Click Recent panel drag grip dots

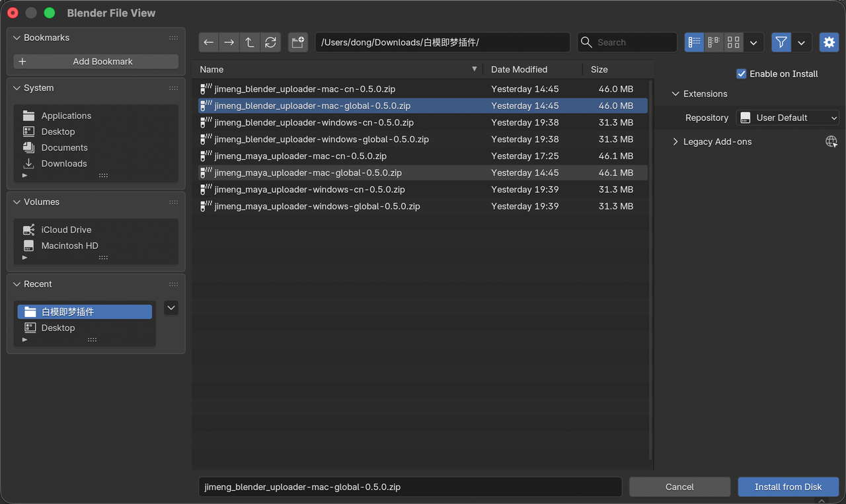[173, 284]
